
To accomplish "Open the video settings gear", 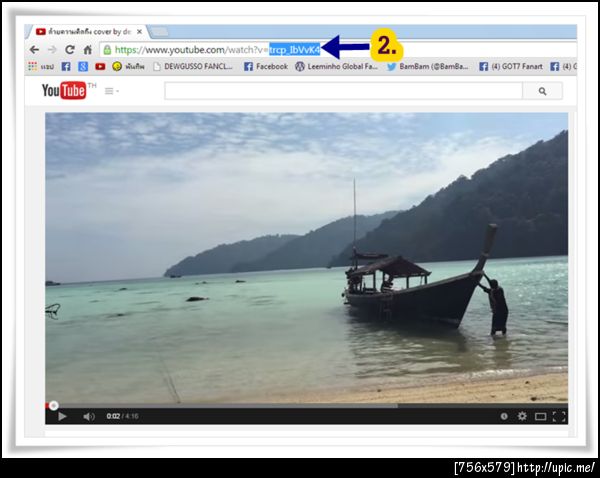I will (x=522, y=416).
